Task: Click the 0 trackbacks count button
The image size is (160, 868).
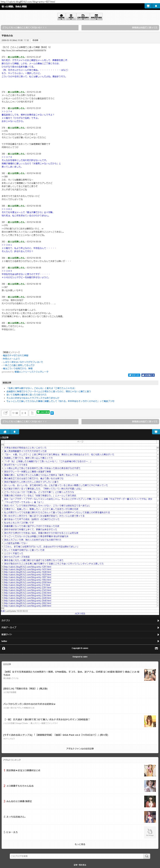Action: tap(24, 413)
